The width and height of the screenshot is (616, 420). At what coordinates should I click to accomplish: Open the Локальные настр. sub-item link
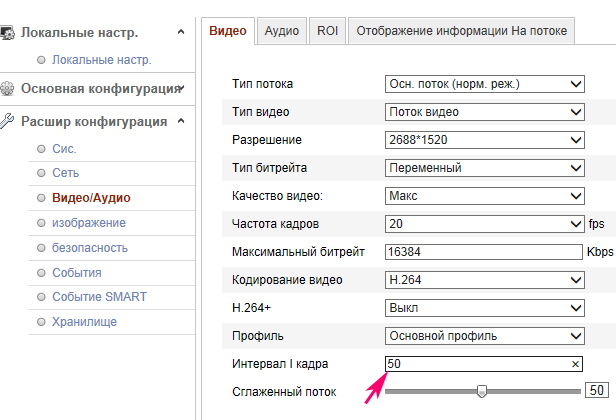[x=102, y=60]
